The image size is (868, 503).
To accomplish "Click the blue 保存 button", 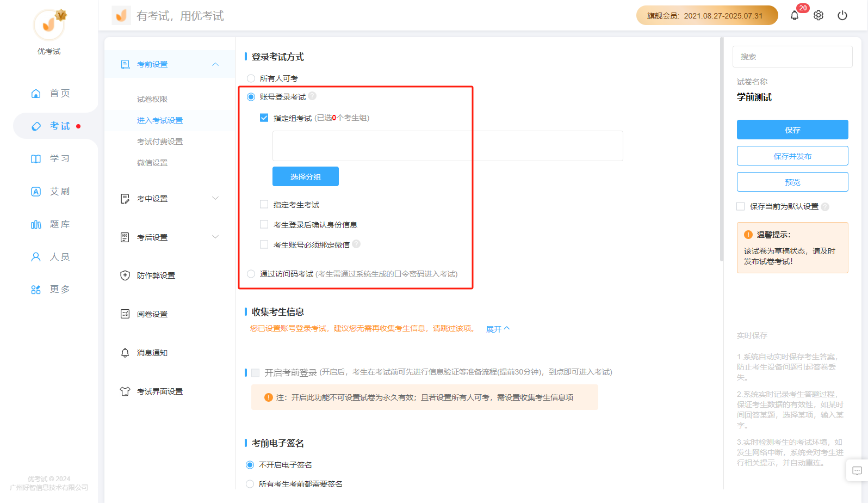I will (x=792, y=130).
